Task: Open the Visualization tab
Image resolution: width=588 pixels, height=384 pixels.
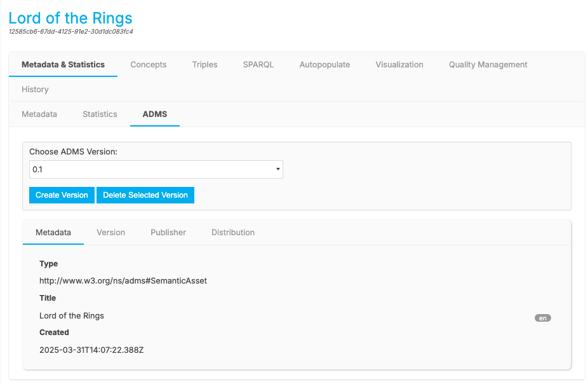Action: [x=399, y=64]
